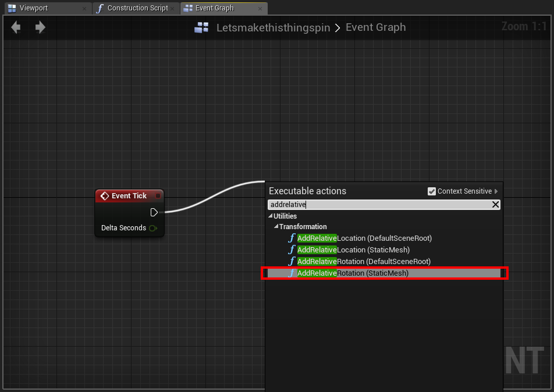Click the Event Tick execution output pin
Image resolution: width=554 pixels, height=392 pixels.
(154, 212)
